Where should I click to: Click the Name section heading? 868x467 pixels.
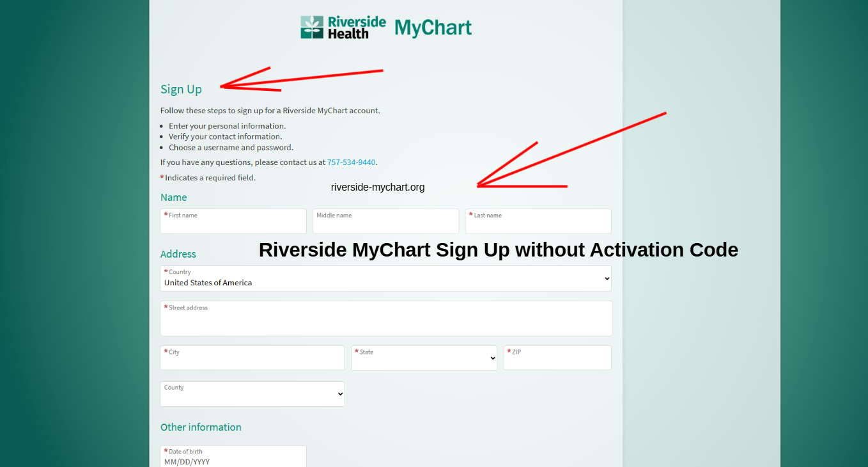point(174,198)
